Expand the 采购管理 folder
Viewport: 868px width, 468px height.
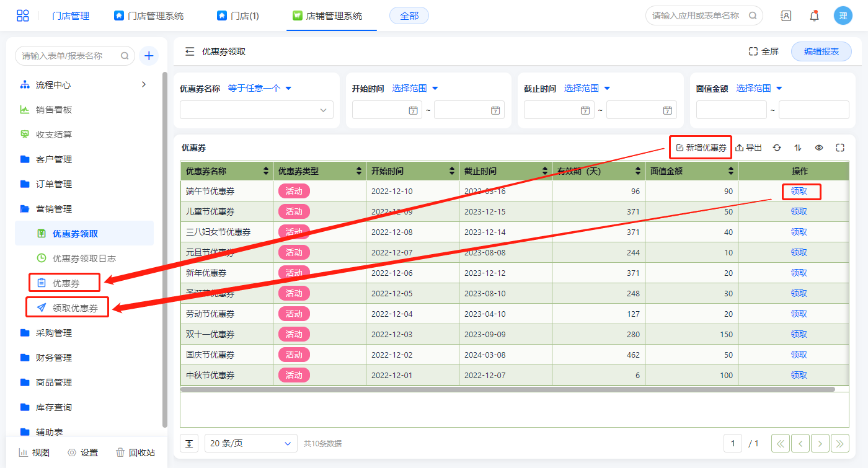coord(54,333)
